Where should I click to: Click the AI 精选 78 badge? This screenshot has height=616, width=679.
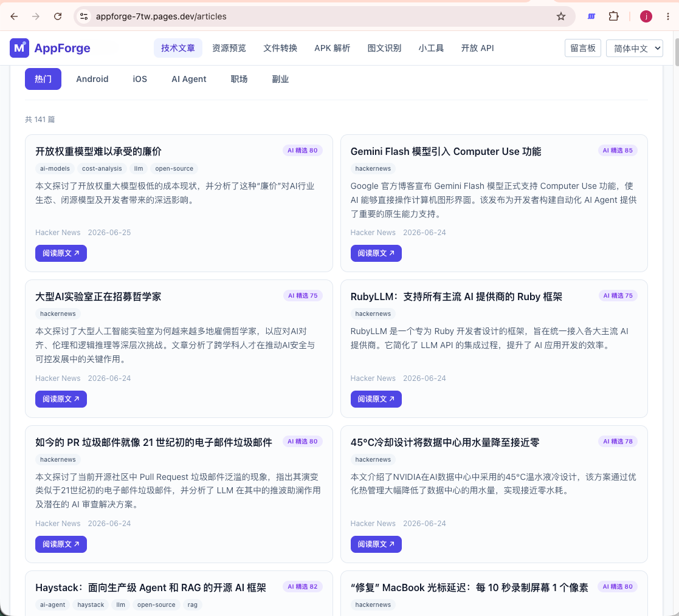click(618, 441)
